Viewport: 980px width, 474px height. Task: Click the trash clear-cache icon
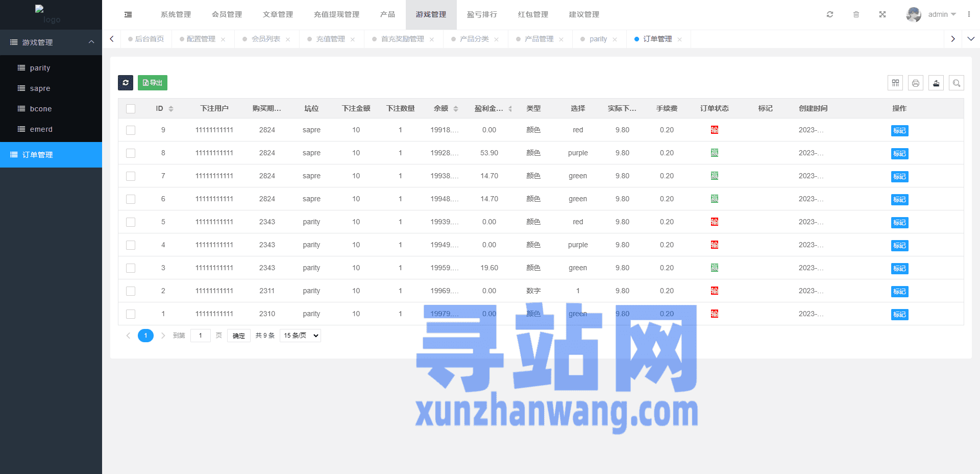[856, 14]
